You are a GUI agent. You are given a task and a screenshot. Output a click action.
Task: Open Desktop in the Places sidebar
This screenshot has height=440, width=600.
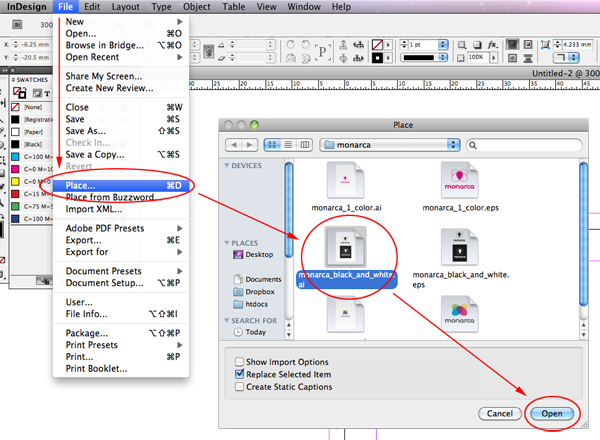click(253, 254)
